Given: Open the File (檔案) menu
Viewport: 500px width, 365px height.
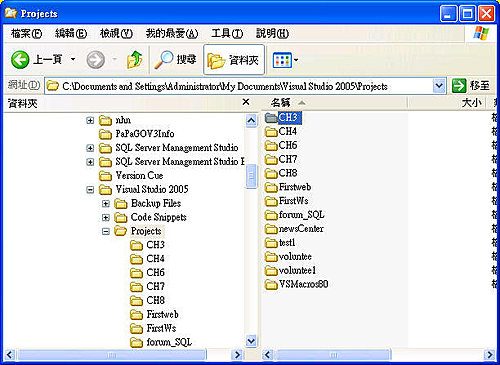Looking at the screenshot, I should [26, 33].
